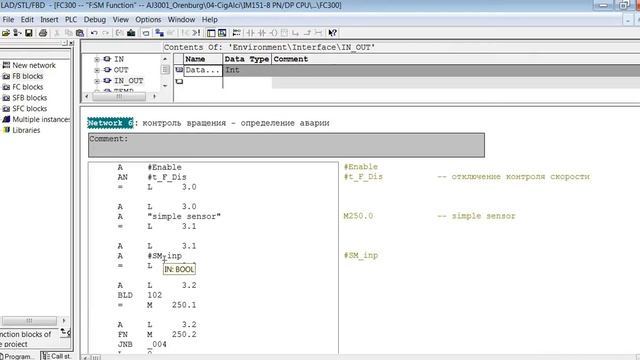Toggle the Details panel toolbar button
Screen dimensions: 640x360
222,33
